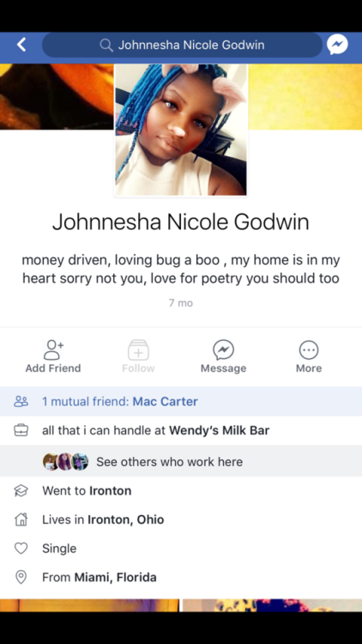Screen dimensions: 362x644
Task: Tap the search field showing Johnnesha Nicole Godwin
Action: coord(182,45)
